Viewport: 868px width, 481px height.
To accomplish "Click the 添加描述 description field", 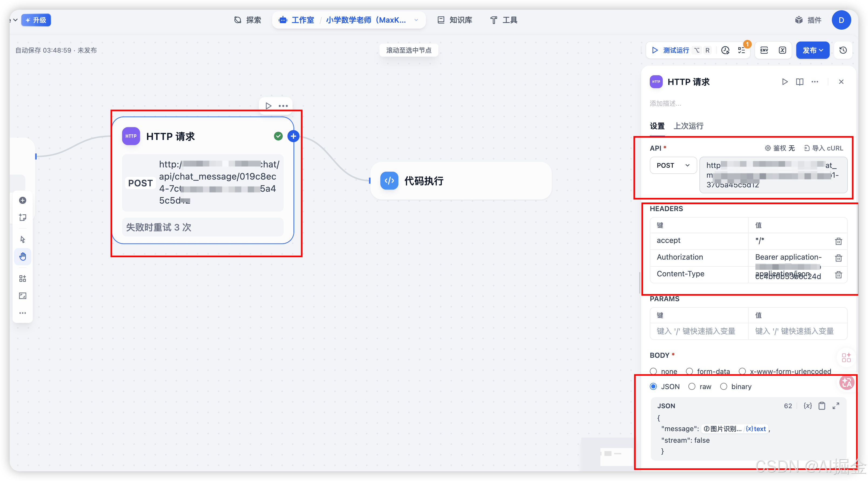I will (x=665, y=104).
